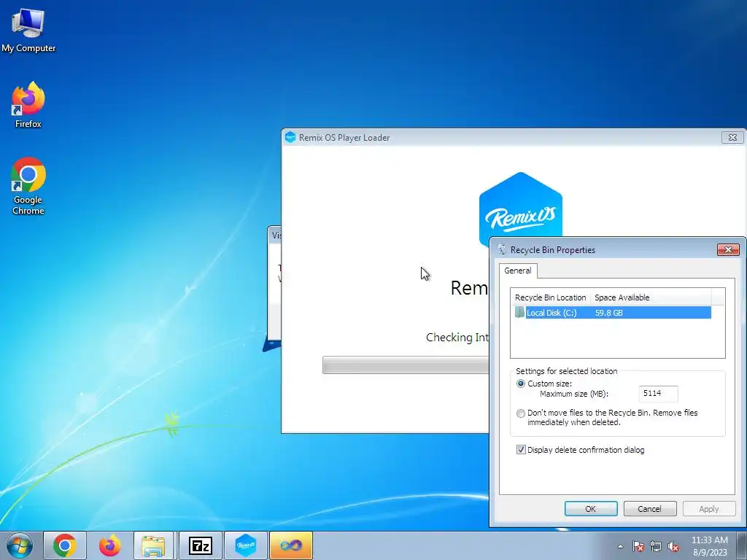The height and width of the screenshot is (560, 747).
Task: Launch Chrome from the taskbar
Action: click(x=65, y=545)
